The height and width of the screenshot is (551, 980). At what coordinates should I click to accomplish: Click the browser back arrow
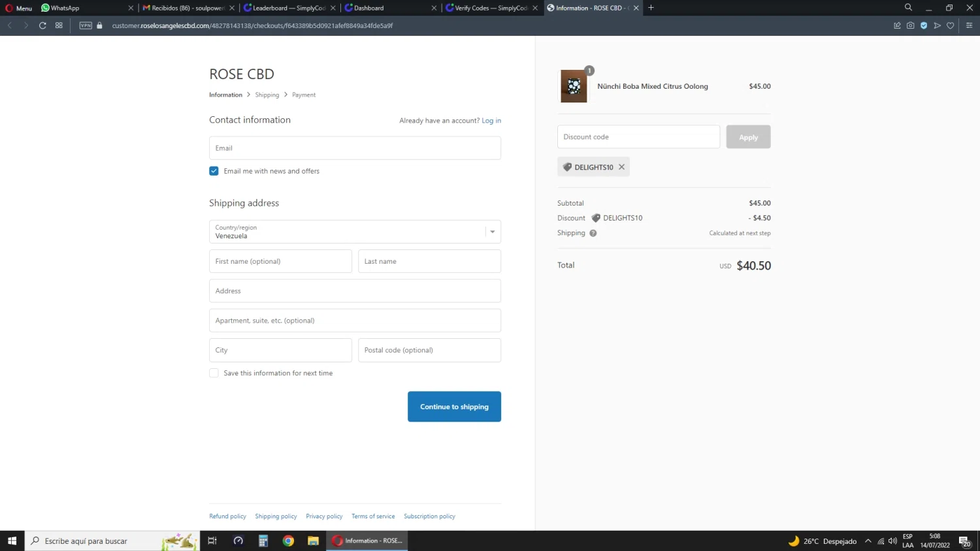click(10, 25)
